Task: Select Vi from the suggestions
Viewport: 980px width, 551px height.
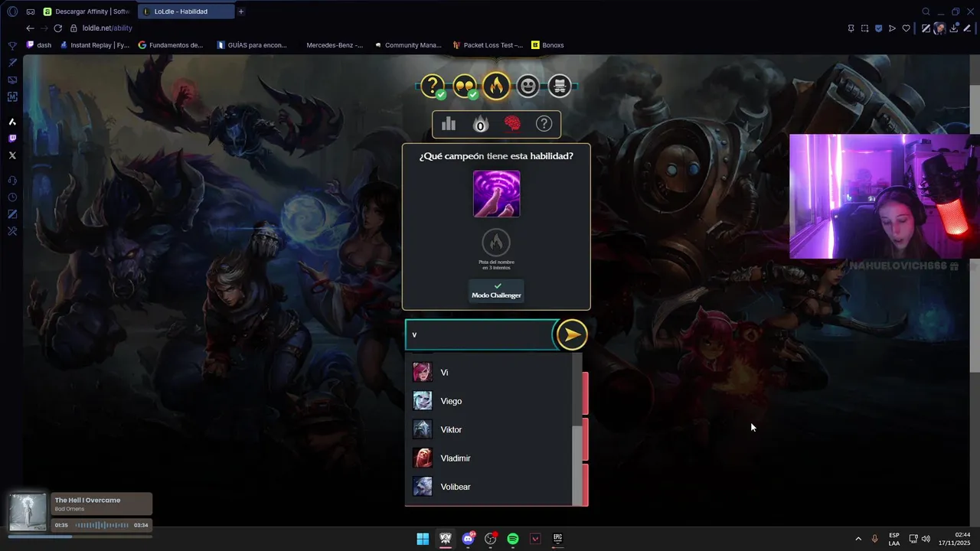Action: pos(488,373)
